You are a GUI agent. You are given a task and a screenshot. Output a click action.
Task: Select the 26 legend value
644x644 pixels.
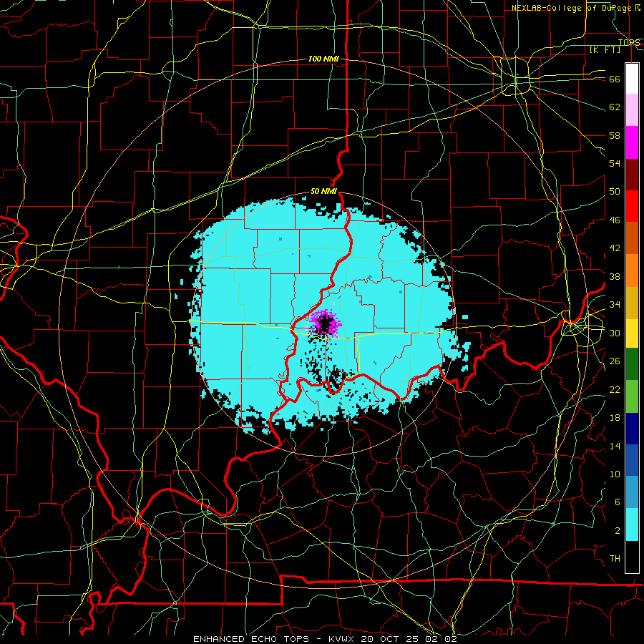(615, 361)
